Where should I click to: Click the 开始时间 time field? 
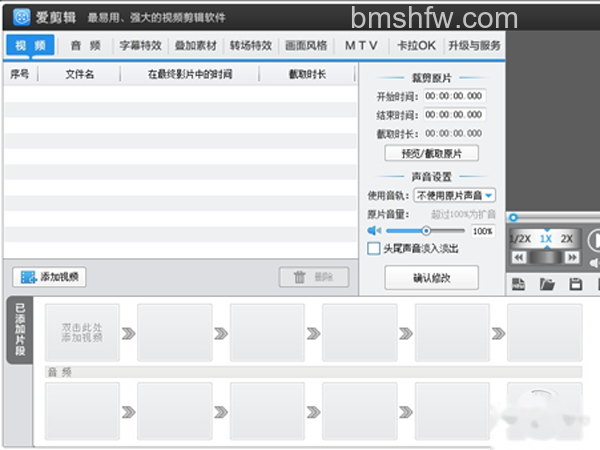tap(454, 96)
